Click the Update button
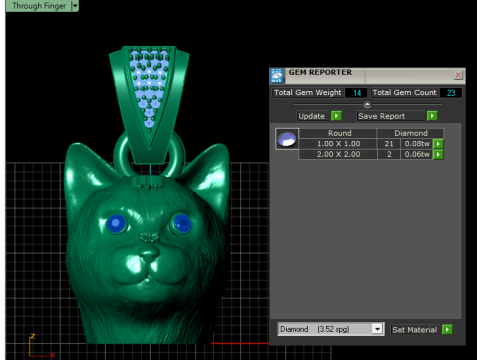The width and height of the screenshot is (480, 360). coord(312,116)
